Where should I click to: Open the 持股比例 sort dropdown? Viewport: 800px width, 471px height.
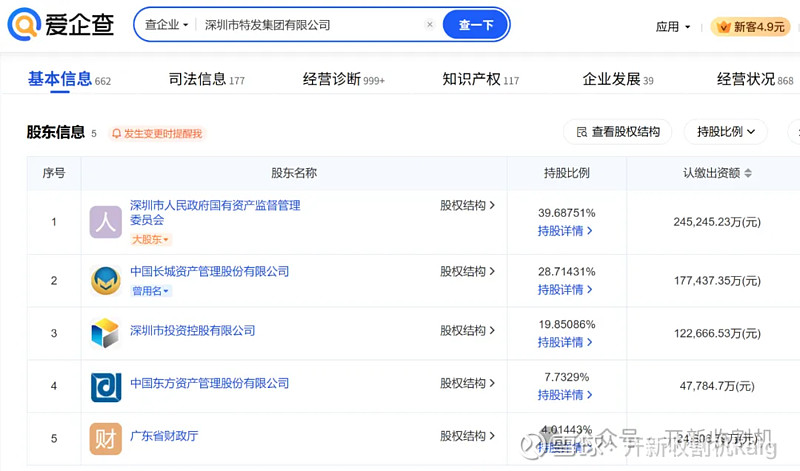726,132
